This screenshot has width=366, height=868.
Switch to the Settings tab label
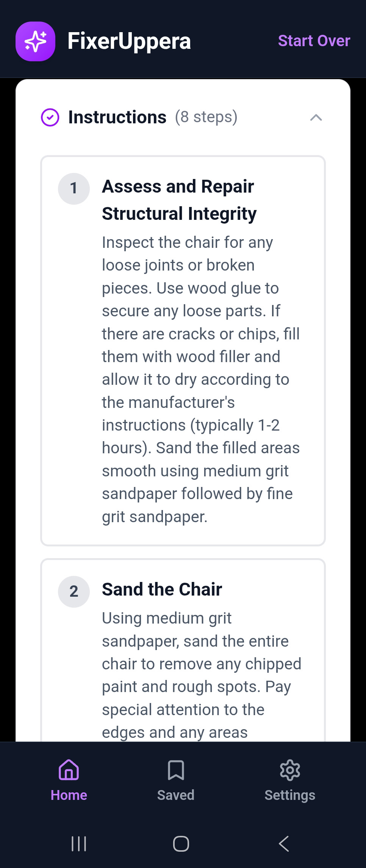click(290, 795)
